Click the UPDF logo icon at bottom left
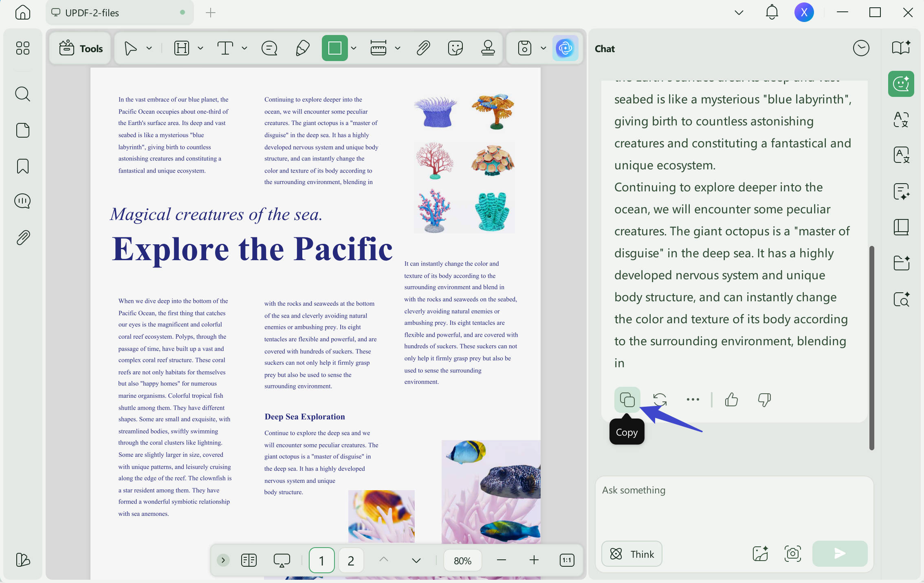The height and width of the screenshot is (583, 924). [x=23, y=560]
